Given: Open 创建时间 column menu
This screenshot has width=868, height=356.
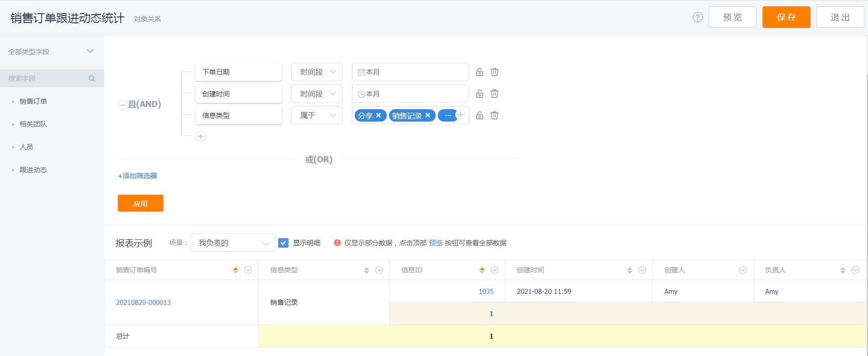Looking at the screenshot, I should (x=642, y=270).
